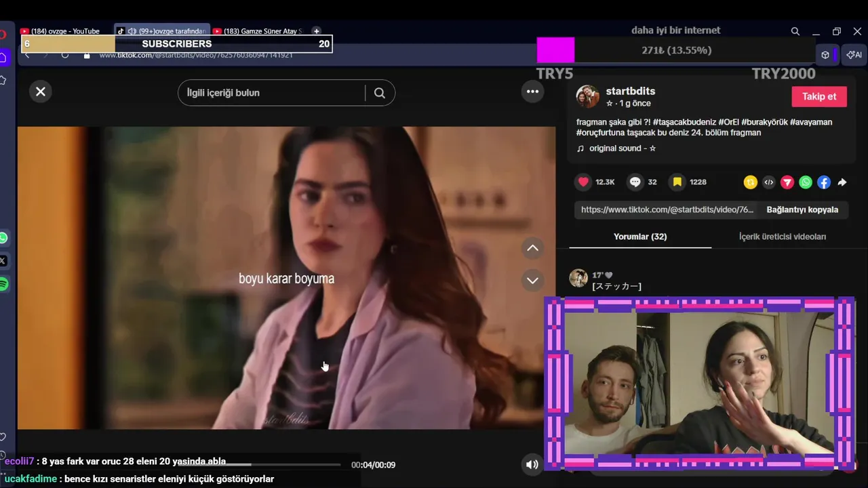Screen dimensions: 868x488
Task: Click 'Bağlantıyı kopyala' to copy link
Action: tap(802, 209)
